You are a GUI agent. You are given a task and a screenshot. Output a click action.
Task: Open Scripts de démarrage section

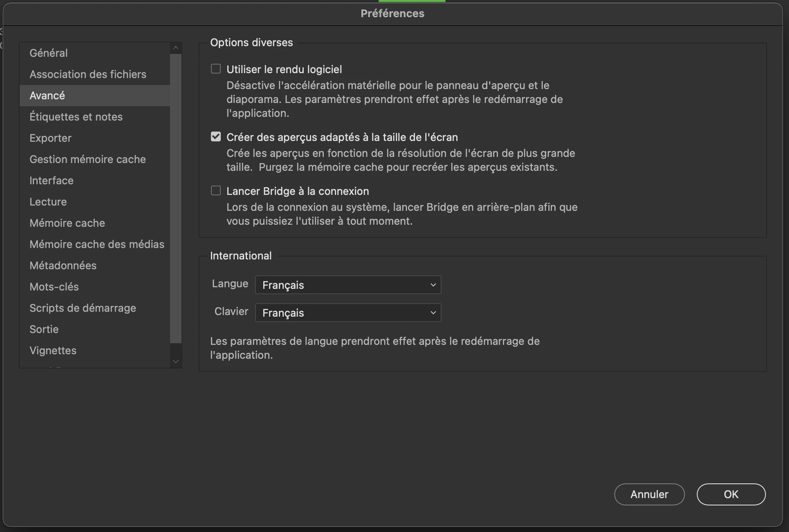pos(83,308)
